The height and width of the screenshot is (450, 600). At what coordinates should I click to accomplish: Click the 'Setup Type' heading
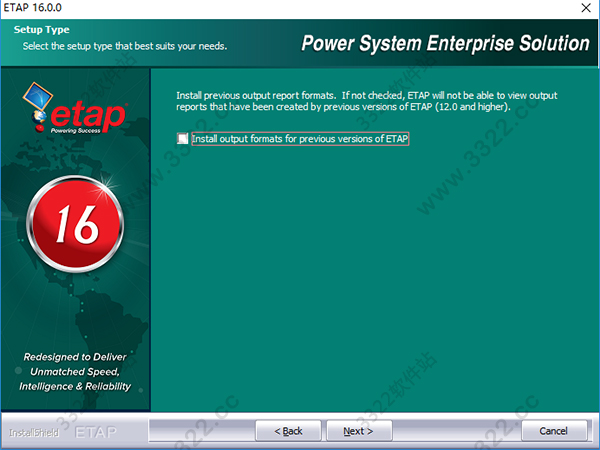[x=42, y=29]
